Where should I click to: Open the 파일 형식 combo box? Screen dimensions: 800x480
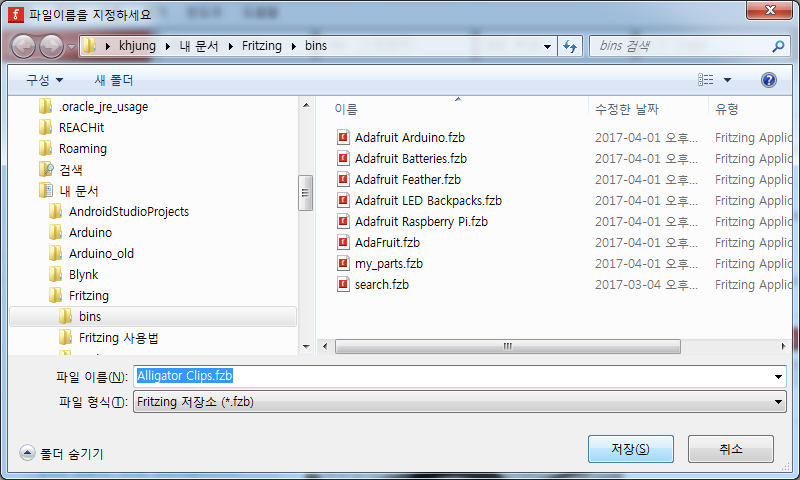click(x=460, y=402)
